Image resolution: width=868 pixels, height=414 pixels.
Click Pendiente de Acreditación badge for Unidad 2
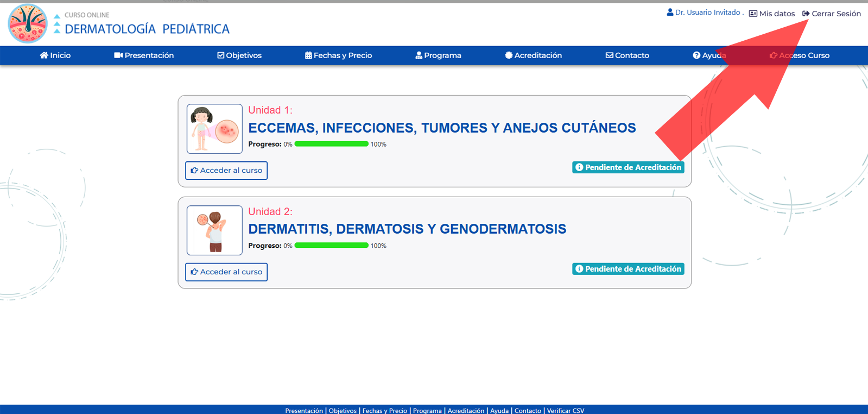tap(628, 269)
